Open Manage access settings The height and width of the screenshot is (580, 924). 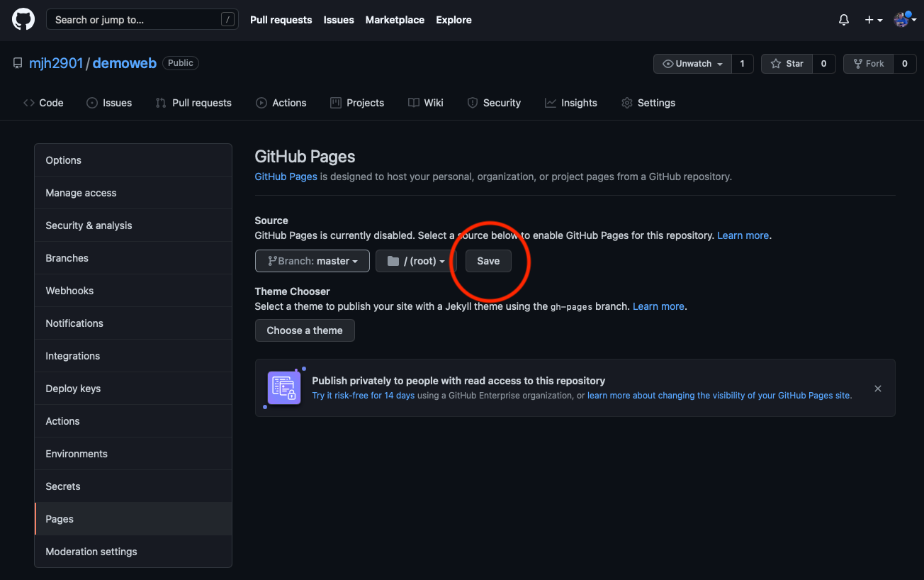tap(133, 193)
